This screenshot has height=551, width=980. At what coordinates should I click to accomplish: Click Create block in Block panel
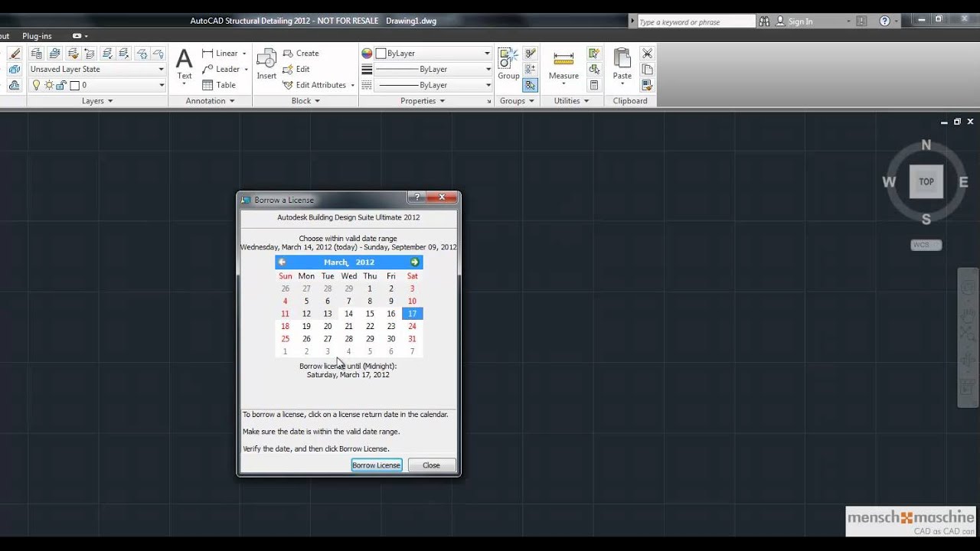301,54
